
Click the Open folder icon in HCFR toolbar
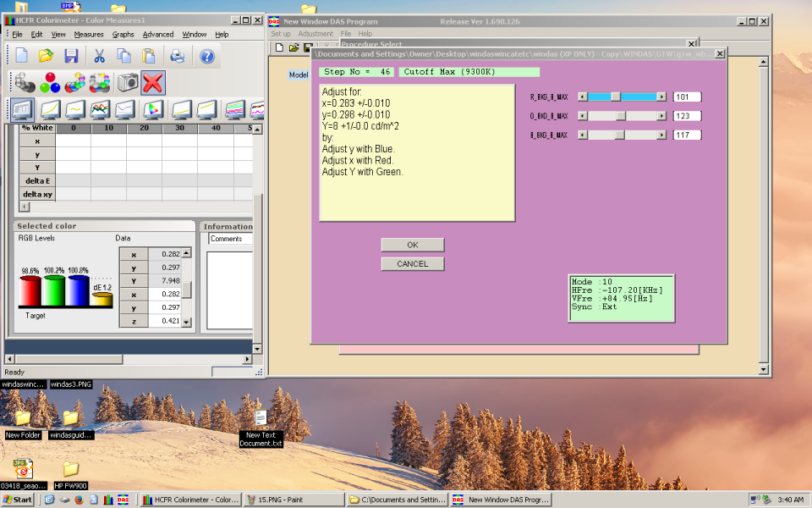[47, 56]
